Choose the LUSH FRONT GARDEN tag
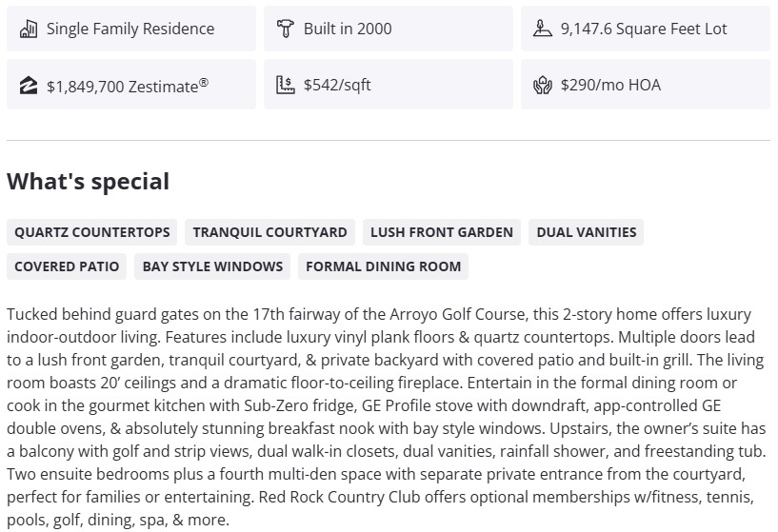The image size is (778, 532). 442,232
